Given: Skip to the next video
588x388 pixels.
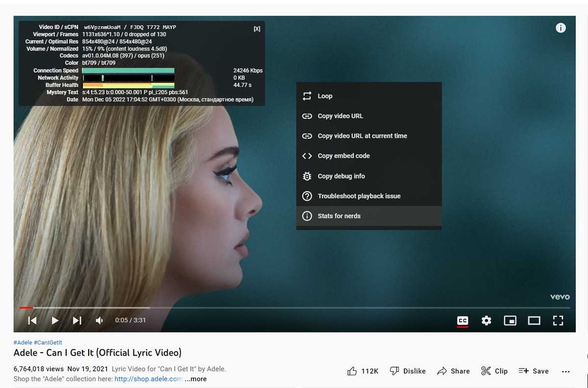Looking at the screenshot, I should coord(77,320).
